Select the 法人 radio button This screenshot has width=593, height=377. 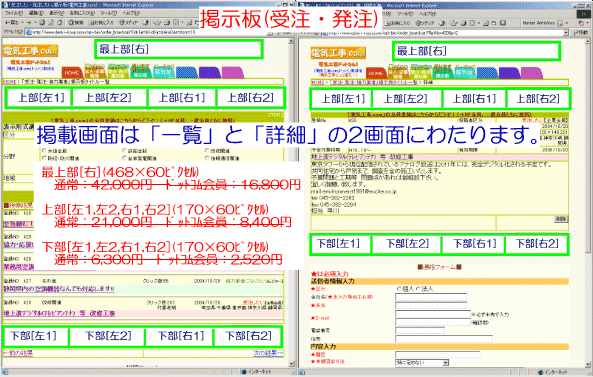418,289
